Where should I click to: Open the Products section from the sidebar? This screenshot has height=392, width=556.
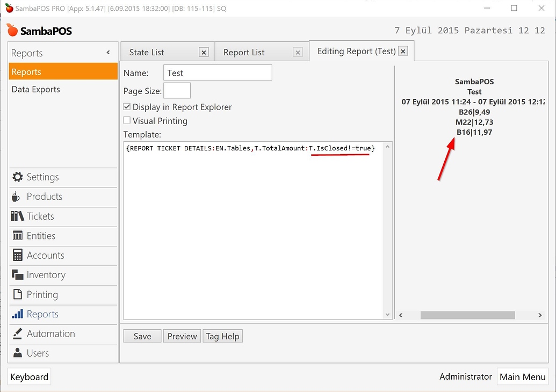pyautogui.click(x=43, y=197)
